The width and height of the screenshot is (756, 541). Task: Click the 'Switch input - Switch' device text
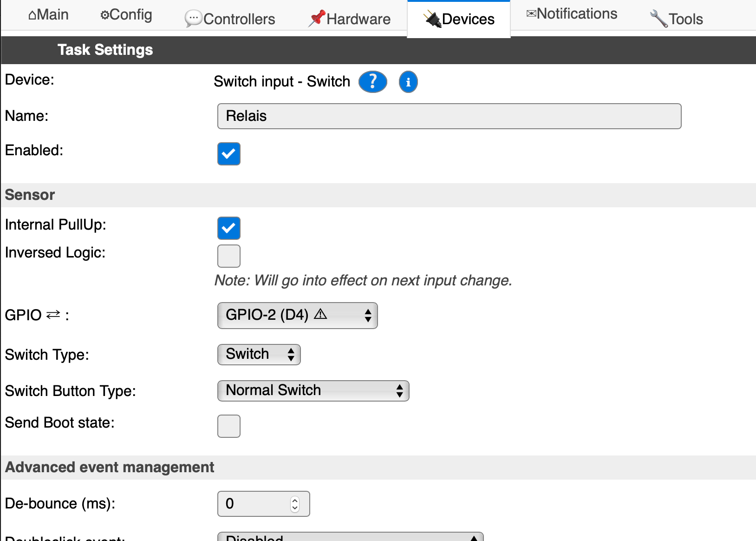tap(282, 81)
